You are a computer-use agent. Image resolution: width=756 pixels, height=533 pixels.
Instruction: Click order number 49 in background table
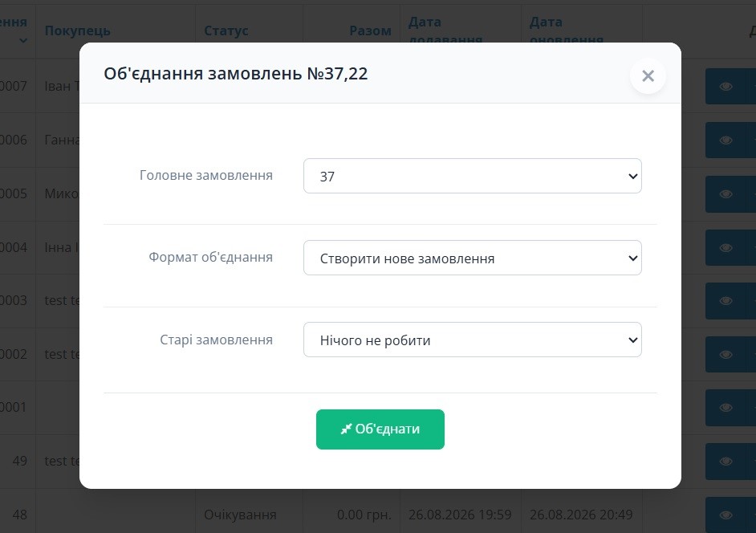tap(20, 461)
